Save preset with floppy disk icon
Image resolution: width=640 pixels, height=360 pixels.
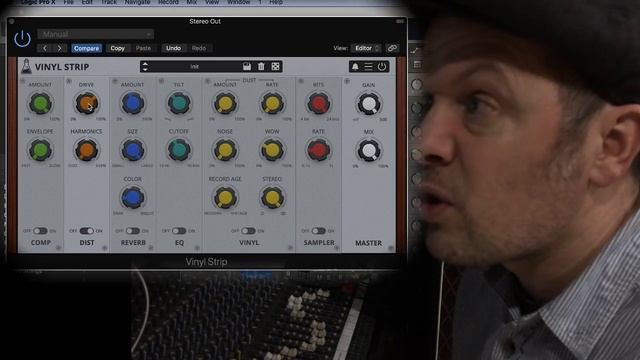247,67
